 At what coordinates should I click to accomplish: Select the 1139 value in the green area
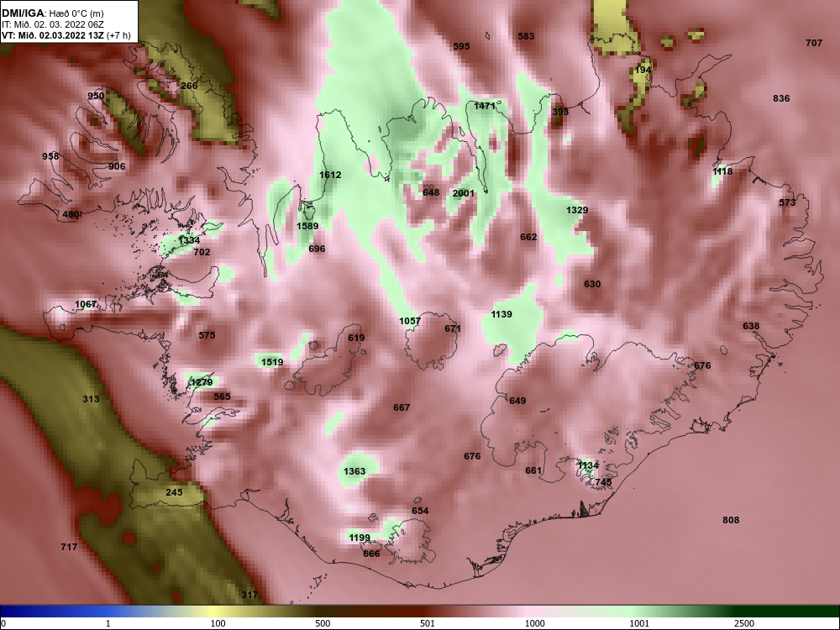[x=501, y=314]
